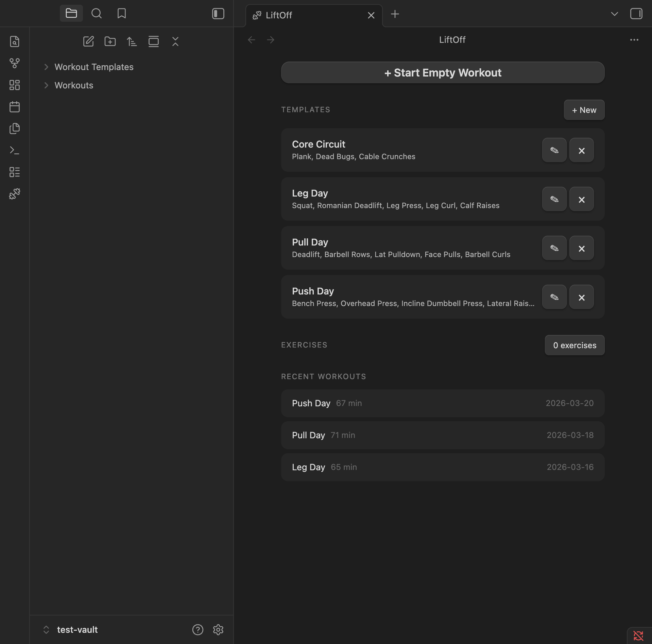Click the 0 exercises button
The width and height of the screenshot is (652, 644).
(x=574, y=345)
